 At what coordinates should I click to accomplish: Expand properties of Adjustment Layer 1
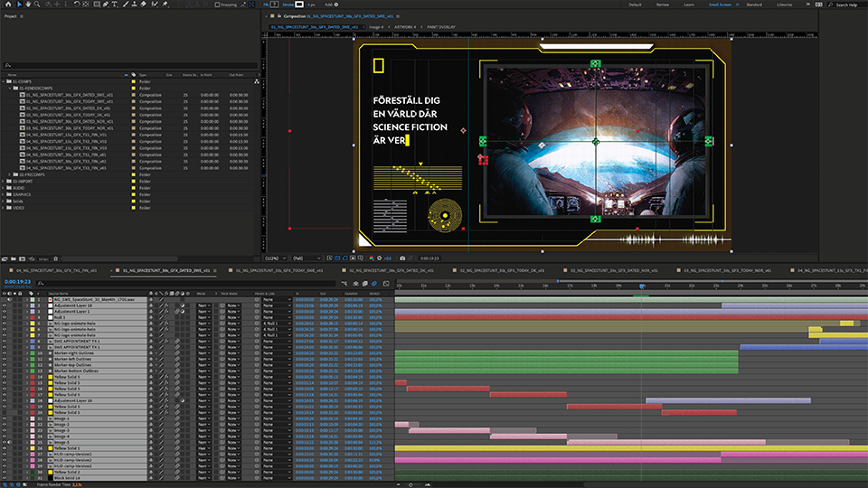pos(26,312)
